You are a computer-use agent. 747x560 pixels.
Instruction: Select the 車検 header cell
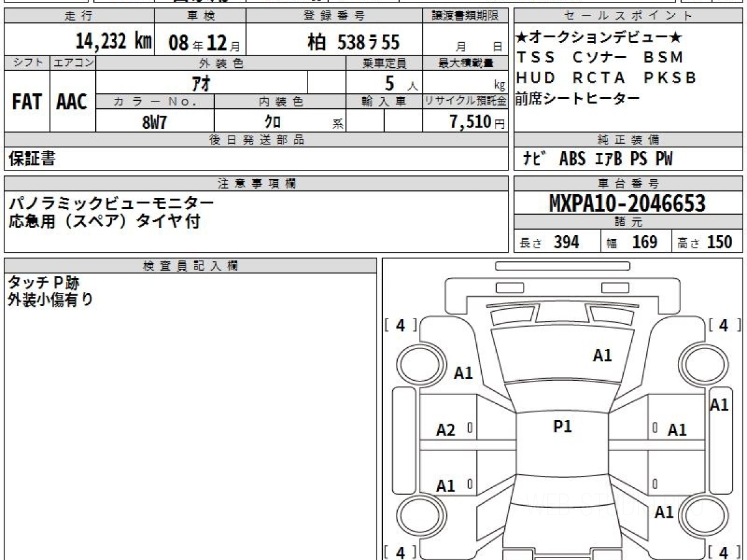coord(200,16)
